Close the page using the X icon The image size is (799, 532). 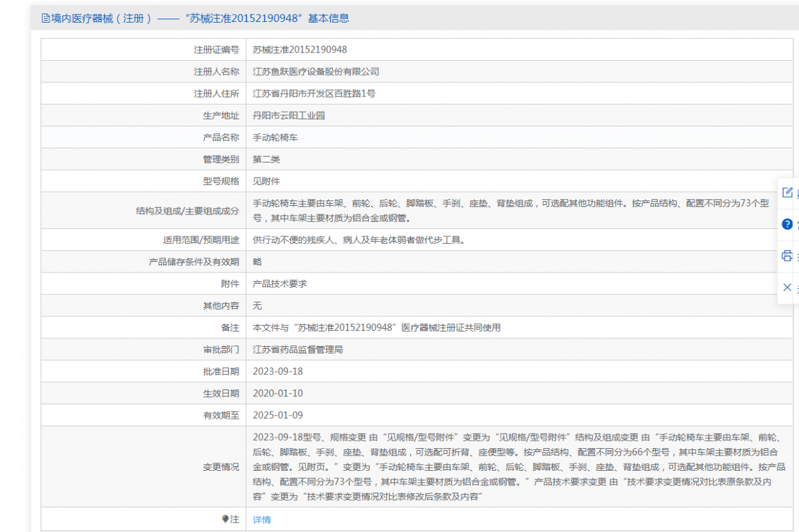coord(787,288)
